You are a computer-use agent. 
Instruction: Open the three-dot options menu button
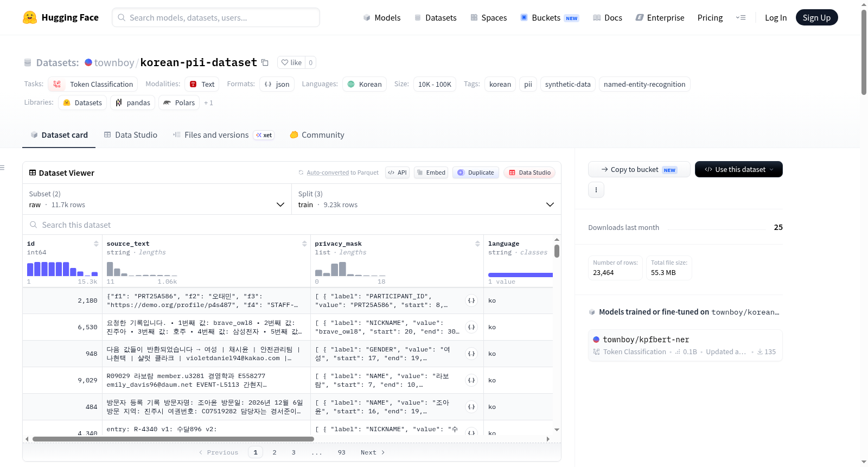(x=596, y=190)
